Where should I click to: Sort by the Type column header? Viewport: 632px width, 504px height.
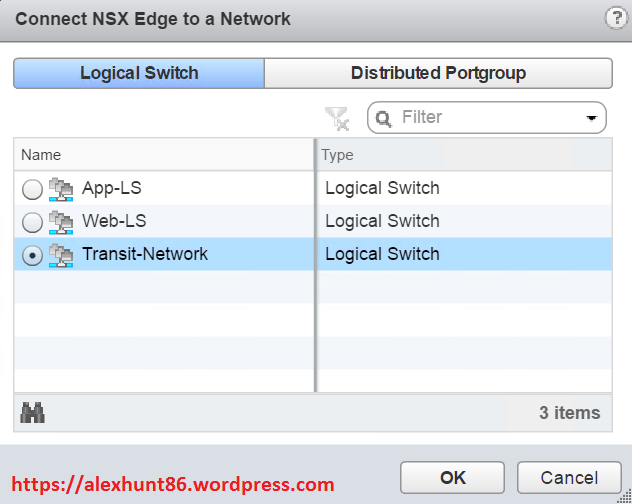coord(464,155)
